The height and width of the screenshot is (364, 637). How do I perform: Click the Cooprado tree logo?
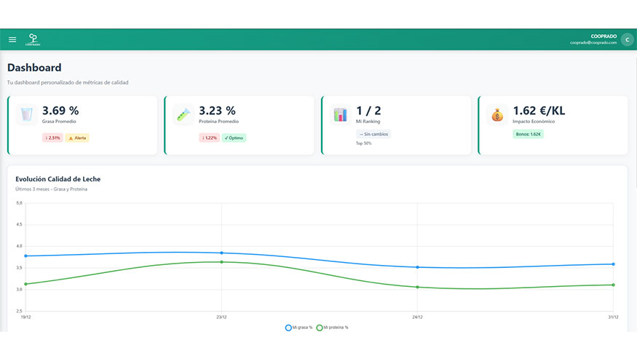pyautogui.click(x=33, y=39)
